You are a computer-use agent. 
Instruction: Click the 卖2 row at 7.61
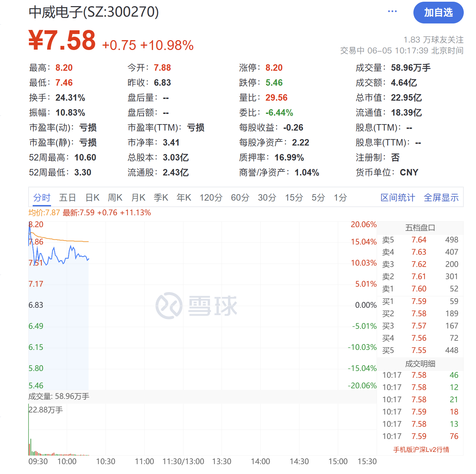[420, 276]
